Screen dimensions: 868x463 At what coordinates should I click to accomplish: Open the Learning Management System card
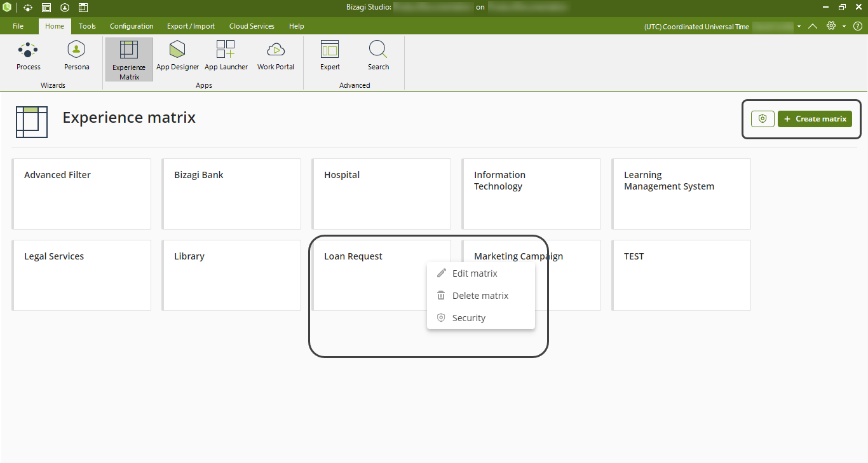click(681, 194)
